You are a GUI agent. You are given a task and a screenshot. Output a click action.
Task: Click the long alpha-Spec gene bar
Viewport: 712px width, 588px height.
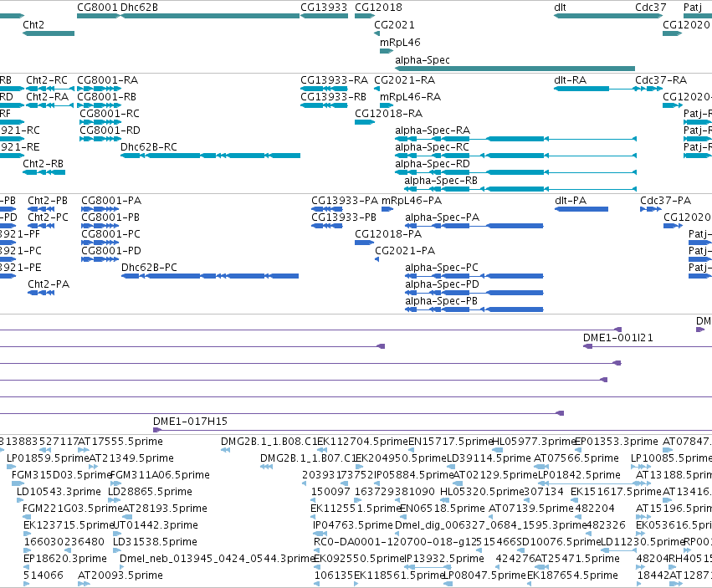[515, 69]
